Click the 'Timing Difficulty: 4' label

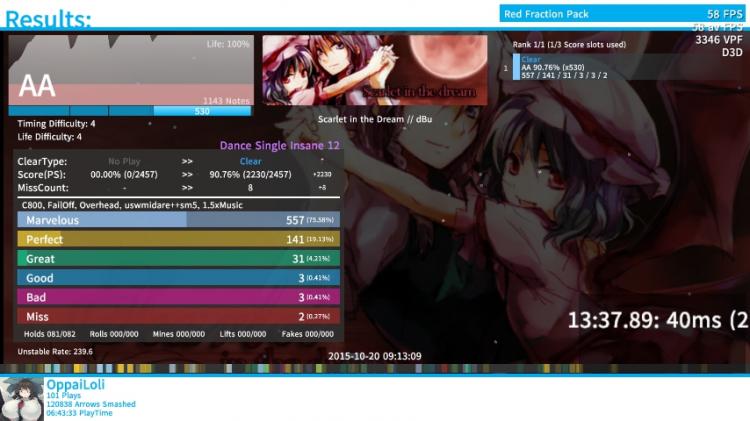point(56,123)
